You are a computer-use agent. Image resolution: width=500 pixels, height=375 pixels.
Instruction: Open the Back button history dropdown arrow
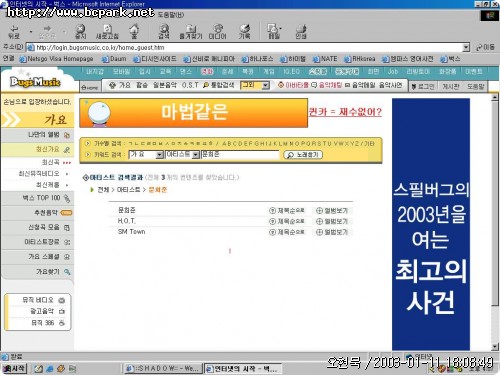pos(31,32)
